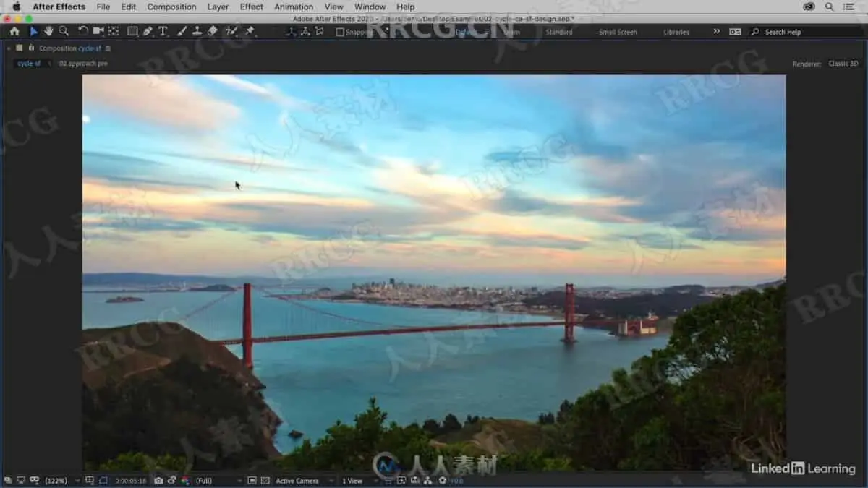Click the Search Help field
The height and width of the screenshot is (488, 868).
click(805, 32)
